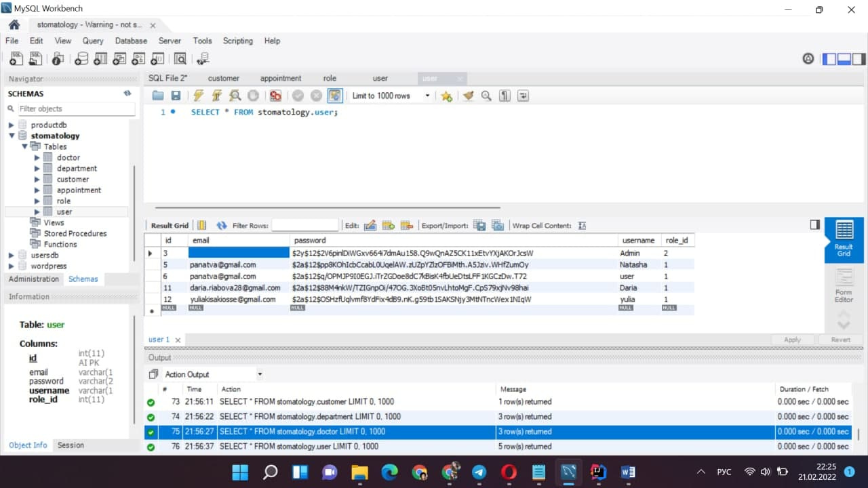This screenshot has height=488, width=868.
Task: Toggle the left sidebar layout button
Action: click(829, 59)
